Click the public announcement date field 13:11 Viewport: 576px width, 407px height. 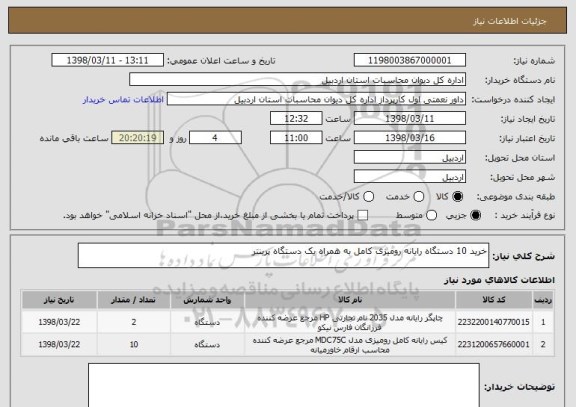[x=108, y=60]
